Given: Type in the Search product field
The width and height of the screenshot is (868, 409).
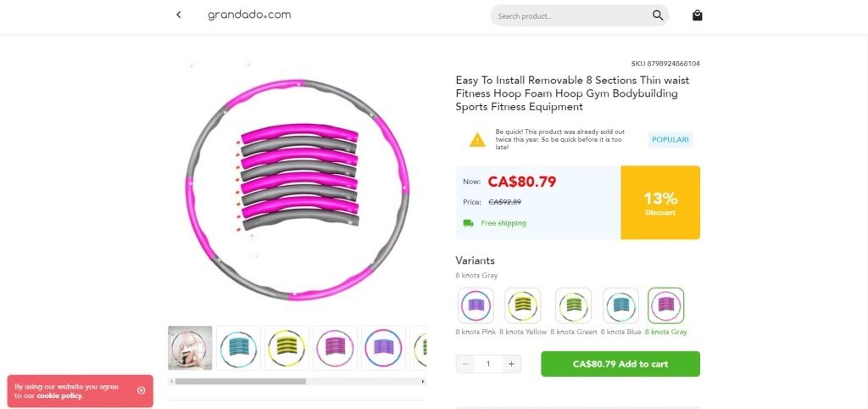Looking at the screenshot, I should [568, 15].
